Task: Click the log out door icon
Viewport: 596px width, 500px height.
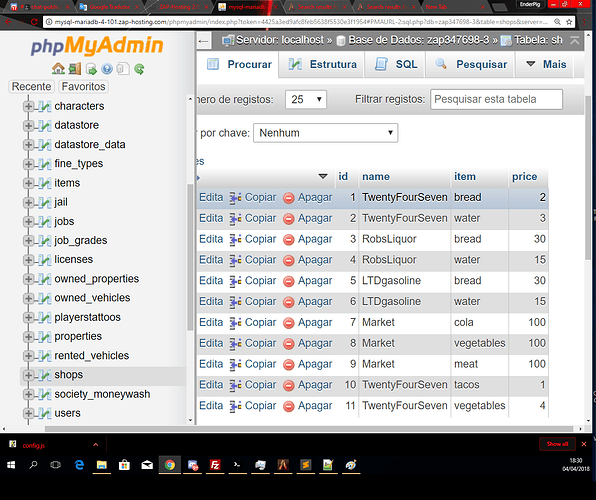Action: pyautogui.click(x=74, y=69)
